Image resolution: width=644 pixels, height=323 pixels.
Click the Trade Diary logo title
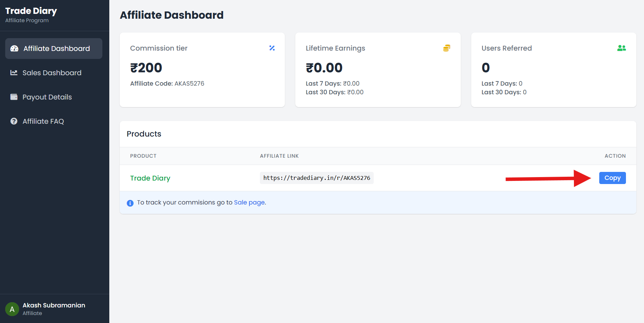(x=31, y=11)
